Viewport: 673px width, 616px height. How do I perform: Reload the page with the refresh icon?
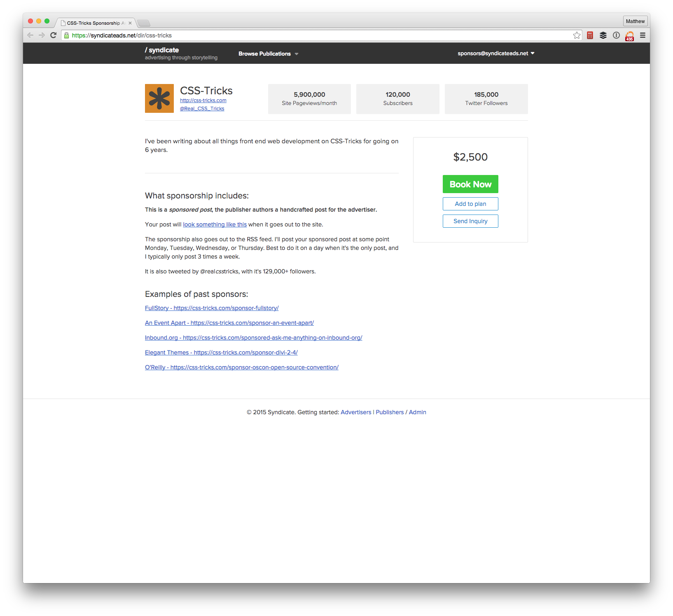[x=53, y=35]
